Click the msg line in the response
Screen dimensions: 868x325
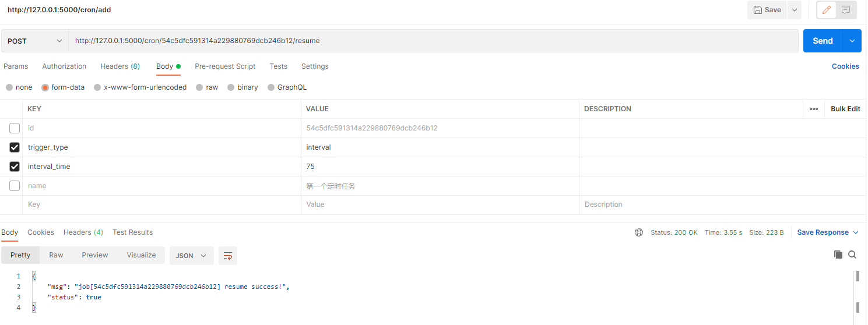168,287
